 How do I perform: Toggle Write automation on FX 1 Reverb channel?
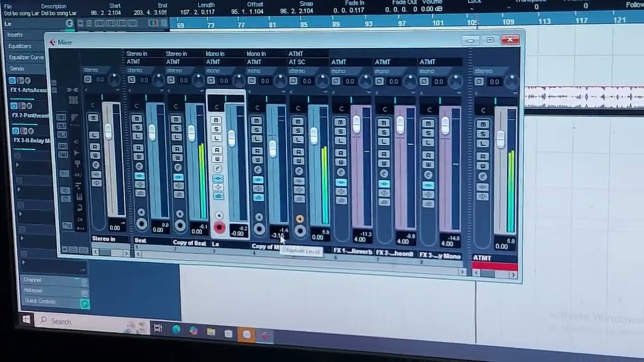341,162
